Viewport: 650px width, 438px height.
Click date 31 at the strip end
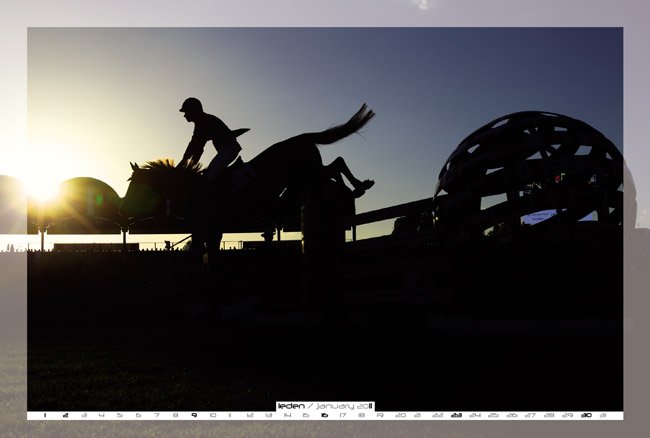603,415
